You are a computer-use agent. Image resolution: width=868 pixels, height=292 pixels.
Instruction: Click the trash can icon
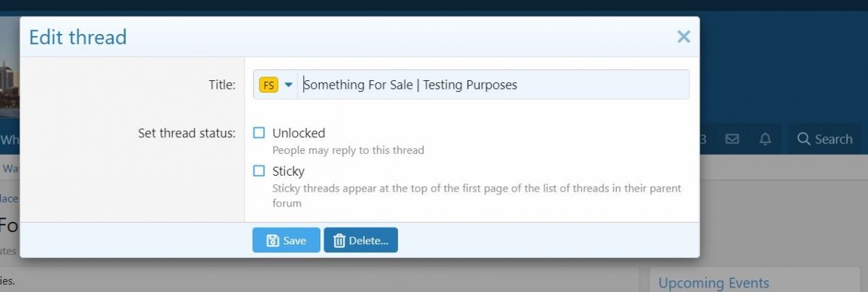tap(339, 241)
